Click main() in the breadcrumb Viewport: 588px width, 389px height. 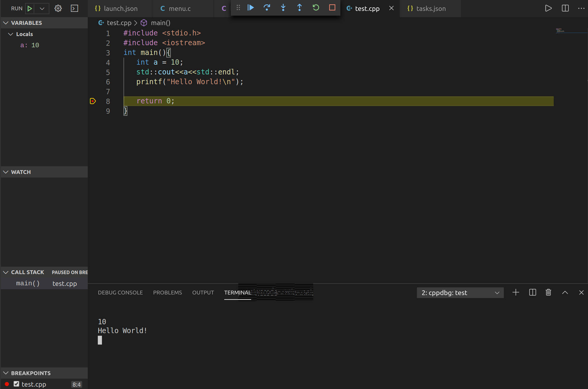coord(160,23)
